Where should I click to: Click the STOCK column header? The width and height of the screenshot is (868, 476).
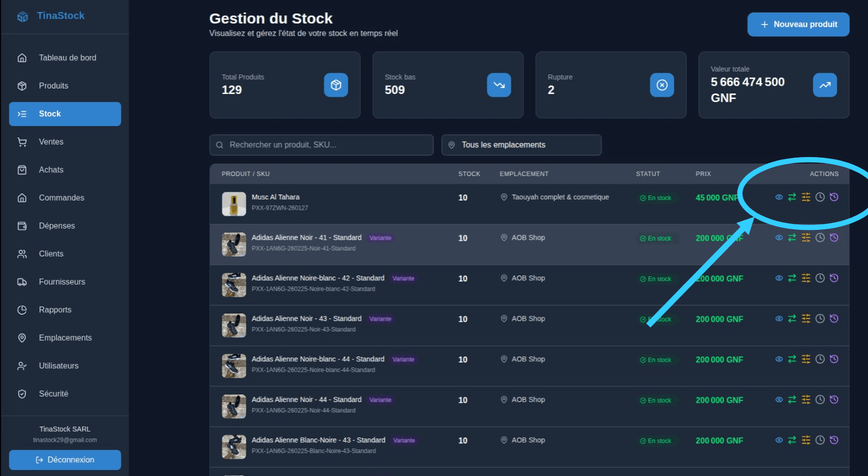(x=469, y=174)
